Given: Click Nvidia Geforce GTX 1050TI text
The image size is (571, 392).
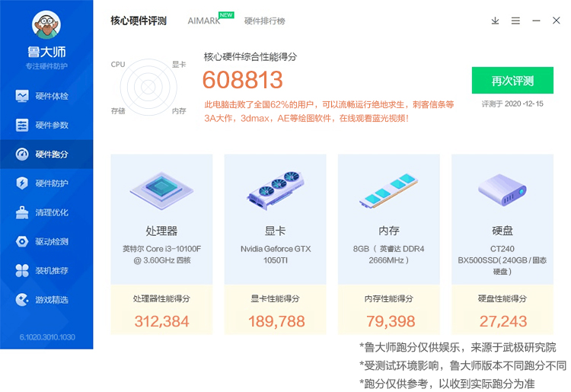Looking at the screenshot, I should click(x=276, y=254).
